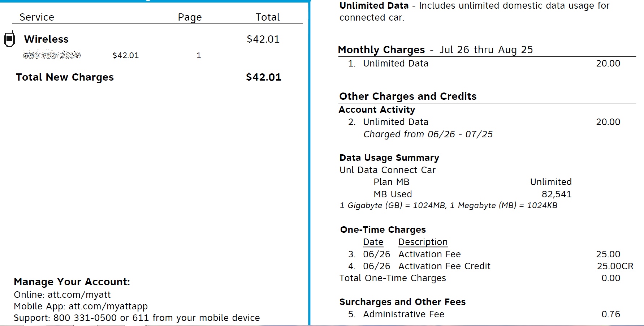
Task: Click the "Support: 800 331-0500" line
Action: click(x=137, y=318)
